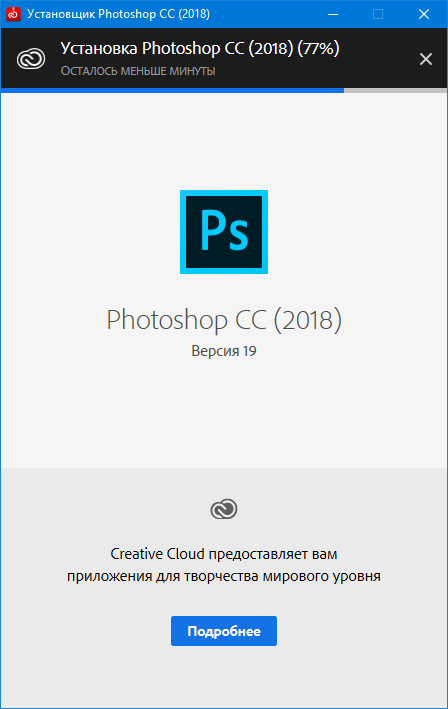448x709 pixels.
Task: Click the gray unfilled part of progress bar
Action: [396, 90]
